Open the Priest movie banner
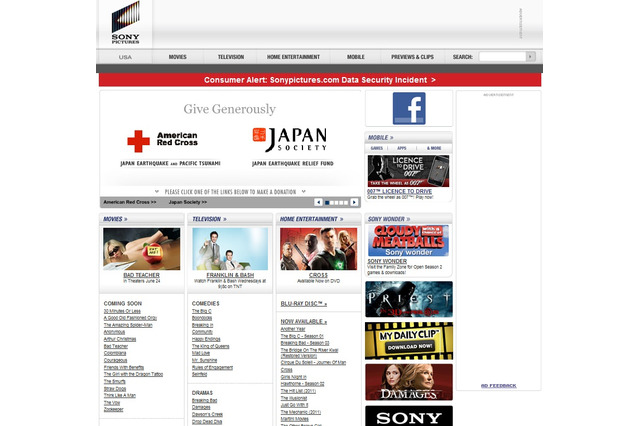The width and height of the screenshot is (640, 426). point(409,299)
